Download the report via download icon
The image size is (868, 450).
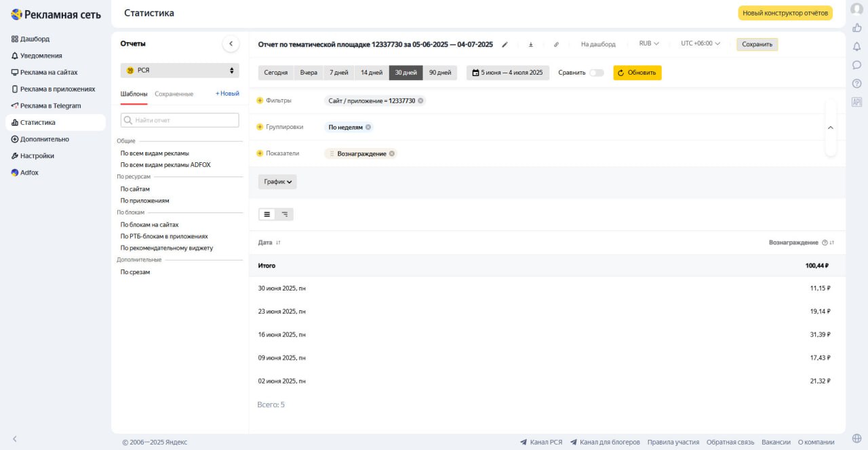pyautogui.click(x=531, y=44)
